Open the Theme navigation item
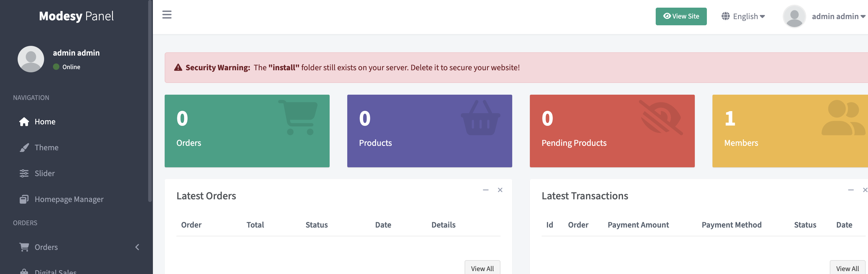This screenshot has height=274, width=868. click(x=76, y=148)
